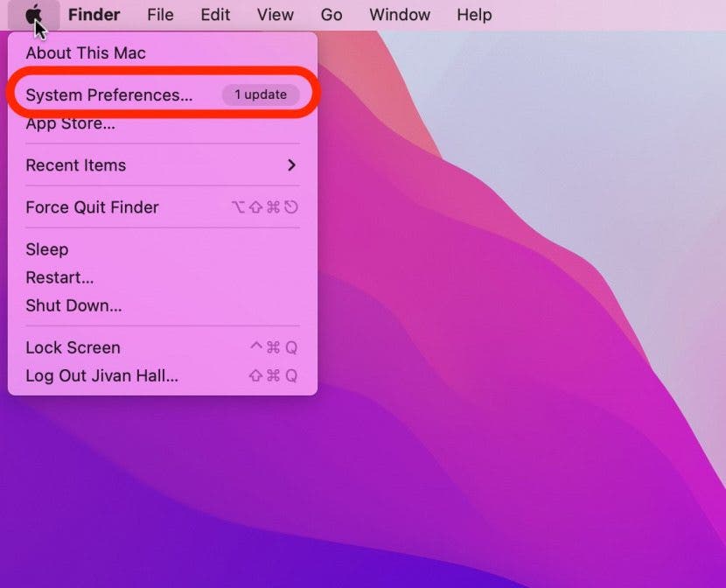Open the Go menu
Viewport: 726px width, 588px height.
(332, 15)
